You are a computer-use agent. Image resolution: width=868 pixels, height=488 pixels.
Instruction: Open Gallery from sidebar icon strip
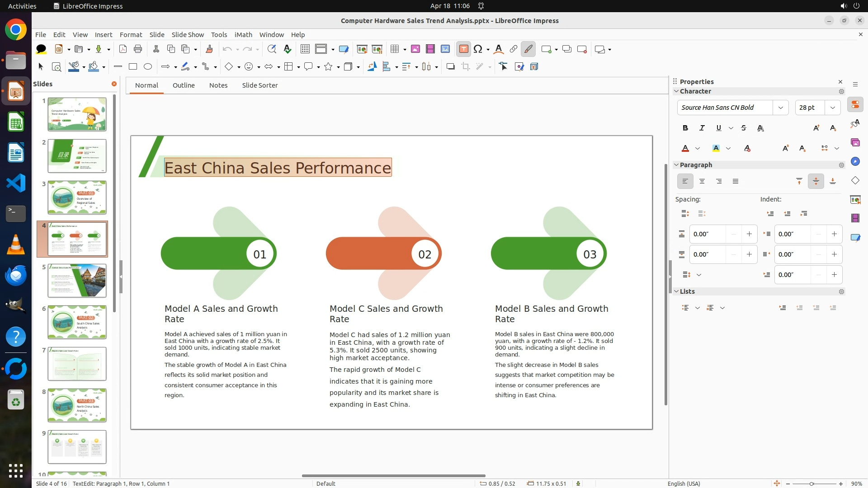pos(855,143)
